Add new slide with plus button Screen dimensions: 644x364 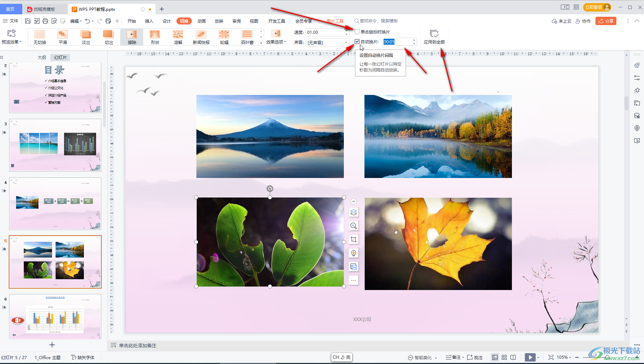click(x=52, y=345)
